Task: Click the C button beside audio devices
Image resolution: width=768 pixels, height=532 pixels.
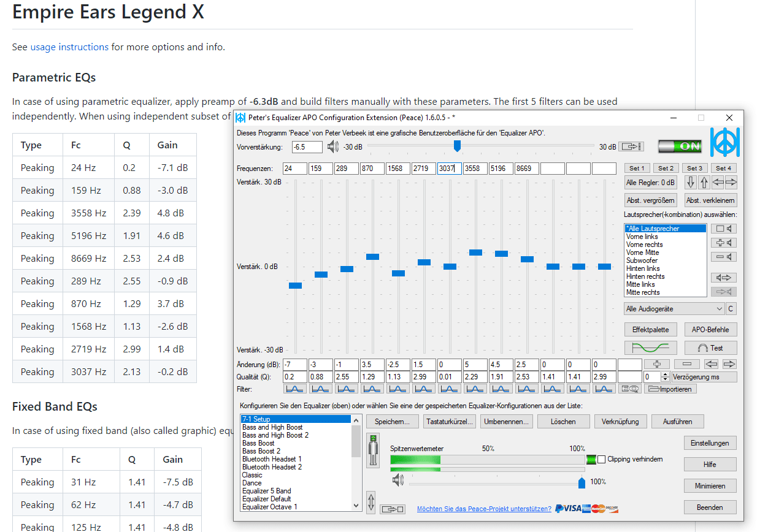Action: coord(731,309)
